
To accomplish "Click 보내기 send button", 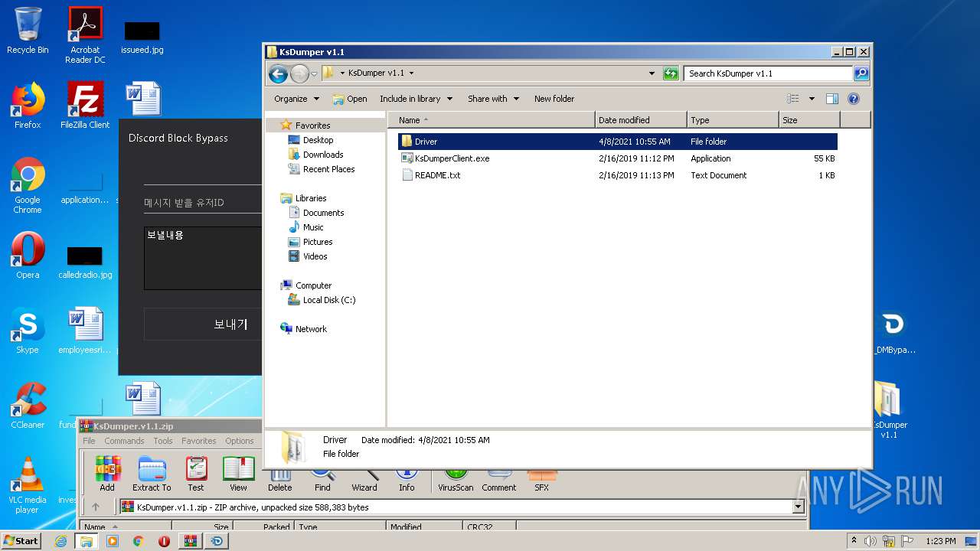I will 203,324.
